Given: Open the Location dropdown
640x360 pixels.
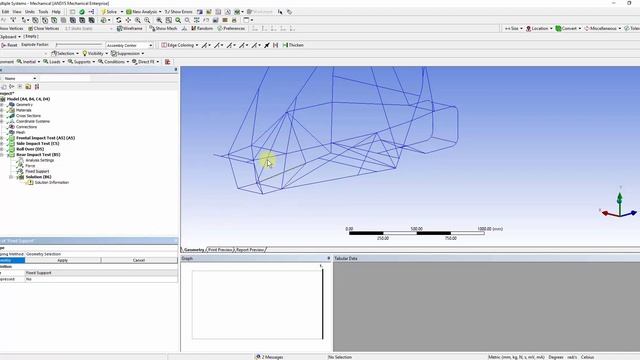Looking at the screenshot, I should point(539,29).
